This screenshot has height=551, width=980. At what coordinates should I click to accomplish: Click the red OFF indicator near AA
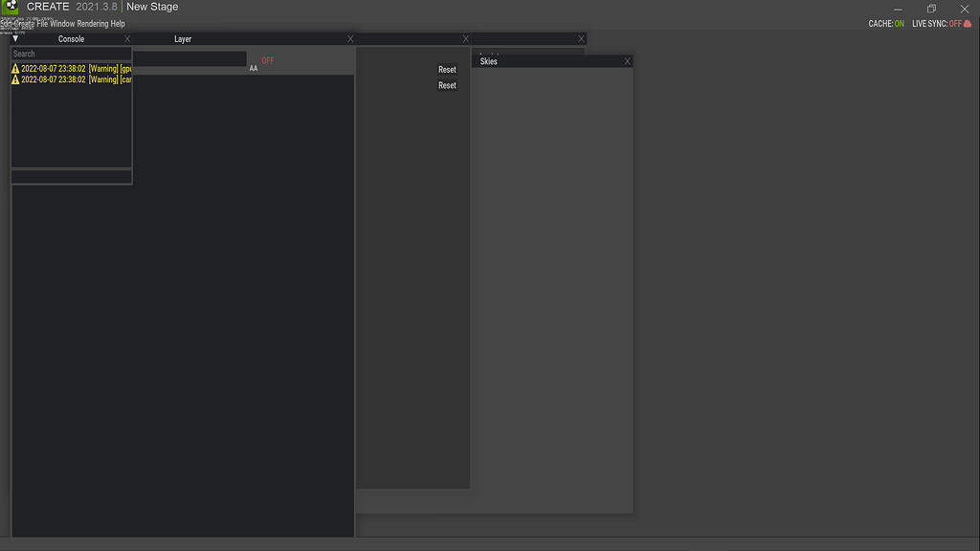(x=267, y=59)
